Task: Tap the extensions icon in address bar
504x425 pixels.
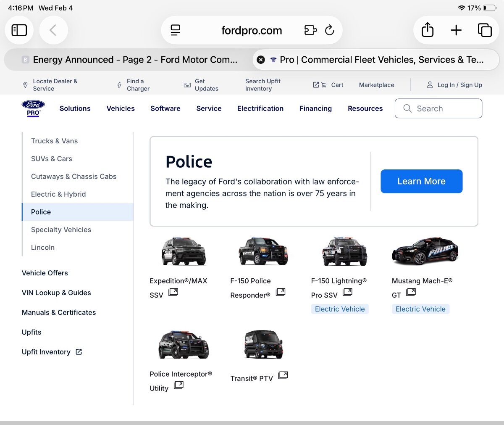Action: [x=310, y=30]
